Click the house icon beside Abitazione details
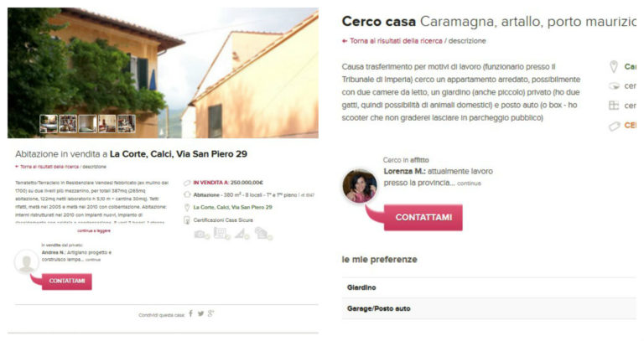Screen dimensions: 644x341 tap(187, 194)
